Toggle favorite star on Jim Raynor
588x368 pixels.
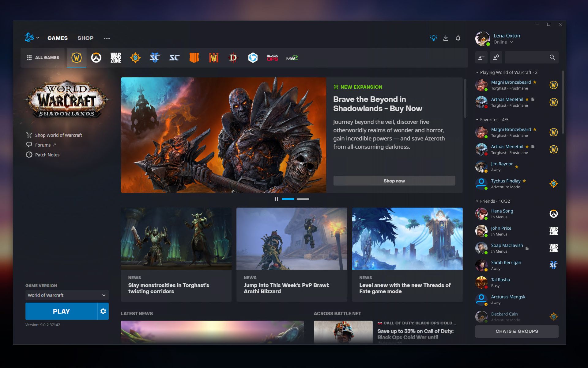click(517, 167)
